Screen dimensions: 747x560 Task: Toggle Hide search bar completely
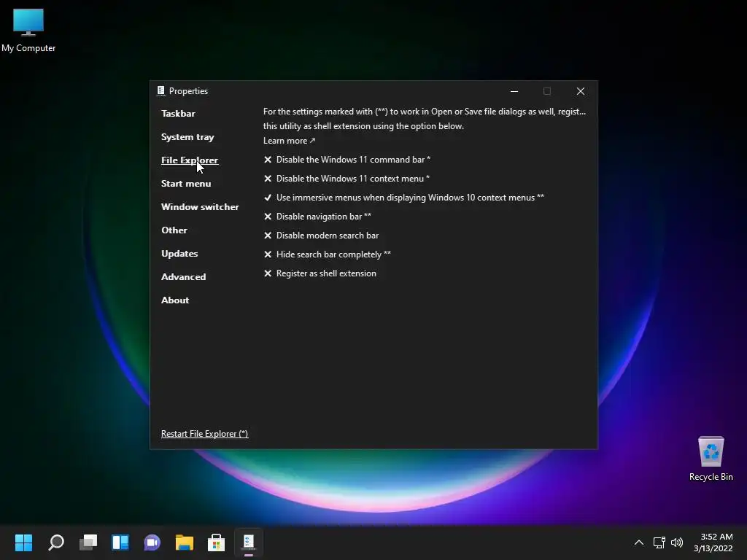(x=327, y=254)
